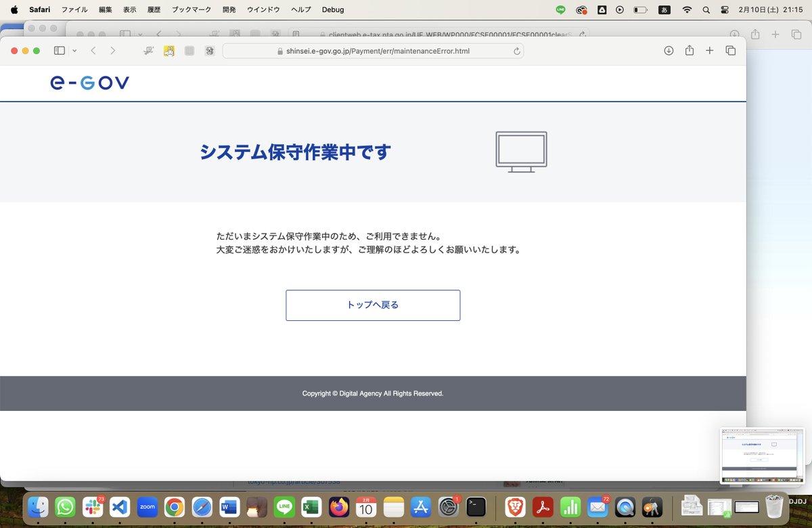Open the 履歴 menu
The width and height of the screenshot is (812, 528).
click(x=154, y=9)
